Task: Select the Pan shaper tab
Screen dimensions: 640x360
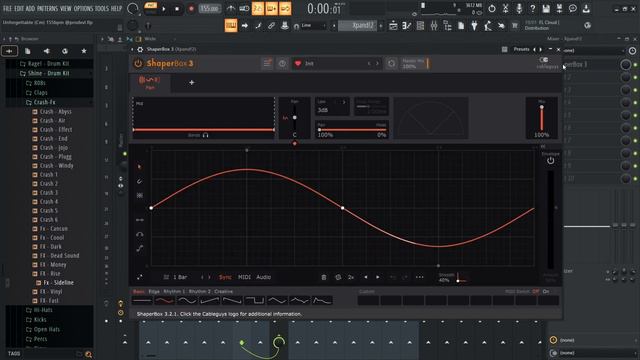Action: click(x=150, y=82)
